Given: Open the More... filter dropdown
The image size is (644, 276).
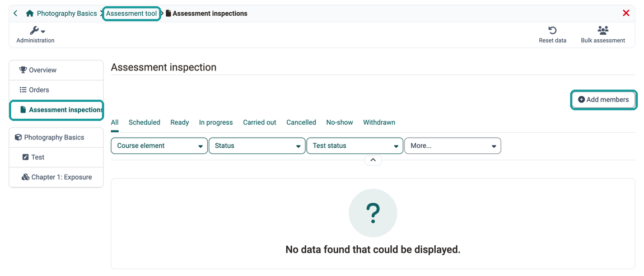Looking at the screenshot, I should point(452,146).
